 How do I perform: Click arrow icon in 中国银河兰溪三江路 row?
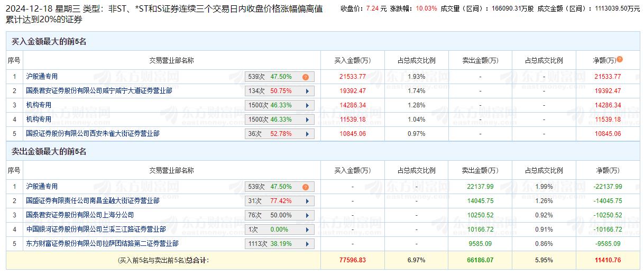click(x=307, y=230)
